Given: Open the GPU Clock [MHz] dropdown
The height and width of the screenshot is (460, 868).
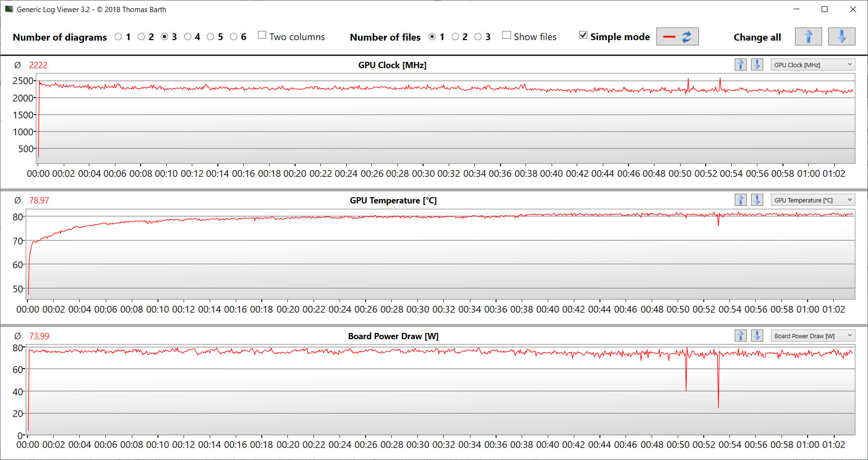Looking at the screenshot, I should [812, 65].
